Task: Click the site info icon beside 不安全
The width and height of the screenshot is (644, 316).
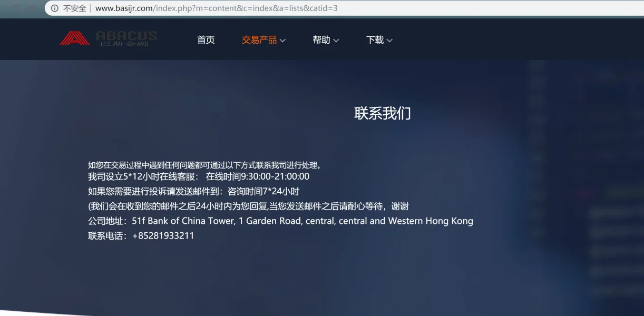Action: (x=54, y=8)
